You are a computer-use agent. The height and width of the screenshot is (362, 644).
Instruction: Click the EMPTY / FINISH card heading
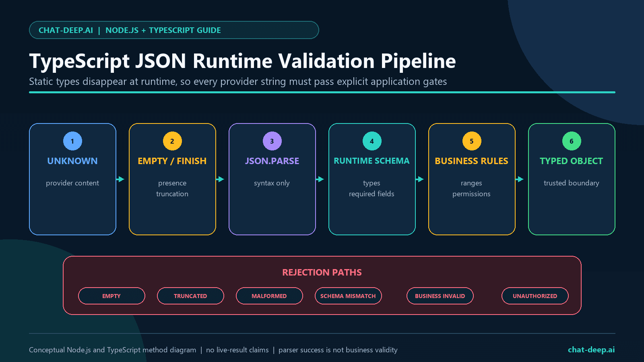(x=172, y=161)
